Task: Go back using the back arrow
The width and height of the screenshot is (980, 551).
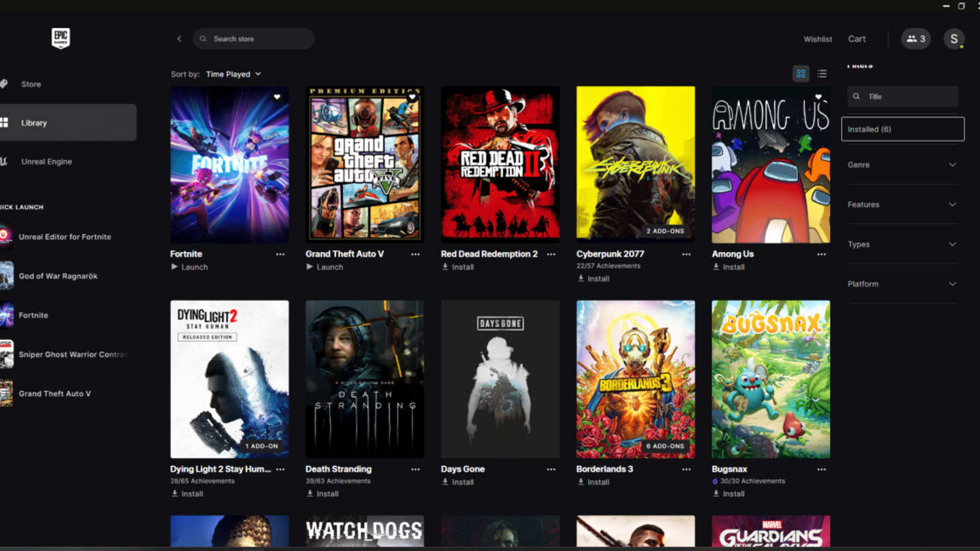Action: tap(179, 39)
